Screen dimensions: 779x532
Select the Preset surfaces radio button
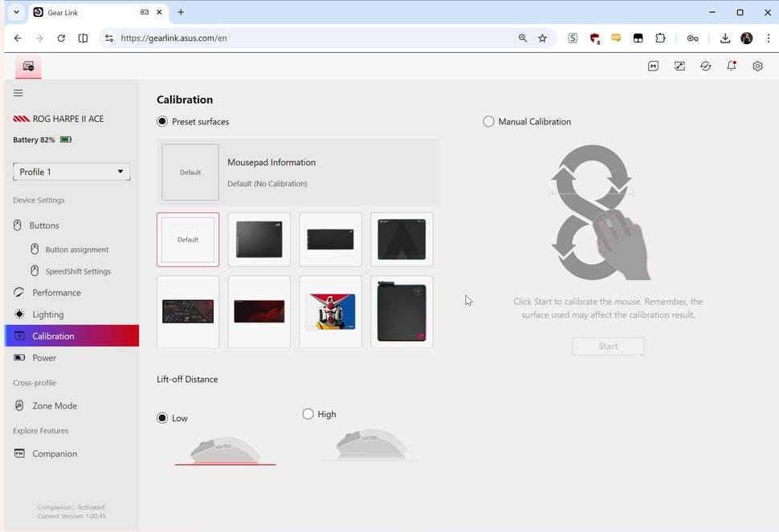pos(162,121)
